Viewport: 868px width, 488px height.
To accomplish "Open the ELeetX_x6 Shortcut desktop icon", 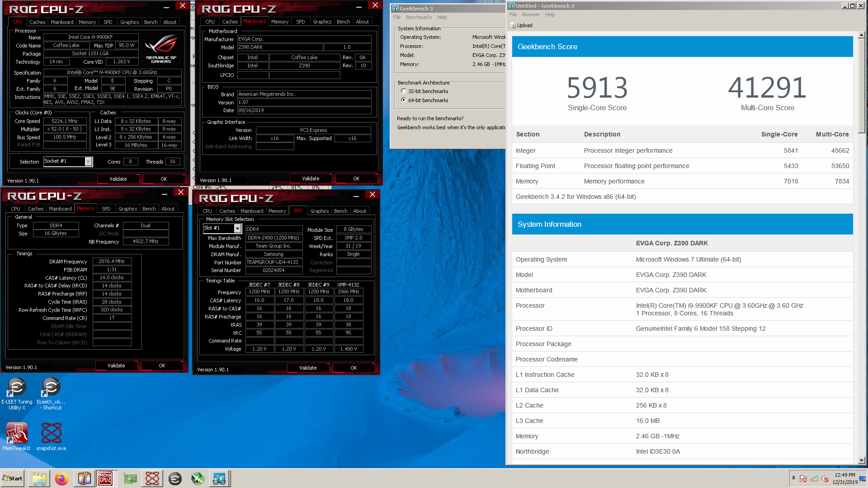I will point(51,394).
